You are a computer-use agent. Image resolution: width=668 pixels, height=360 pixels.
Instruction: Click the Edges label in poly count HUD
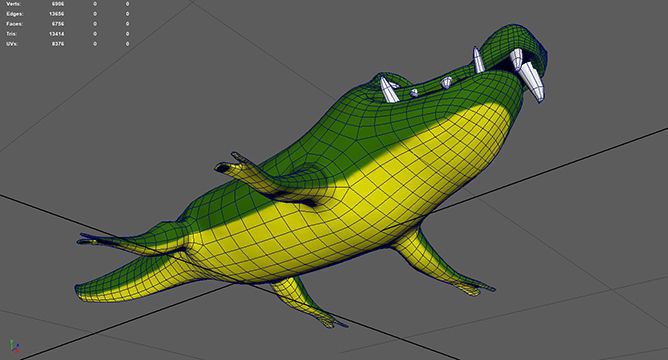click(14, 14)
